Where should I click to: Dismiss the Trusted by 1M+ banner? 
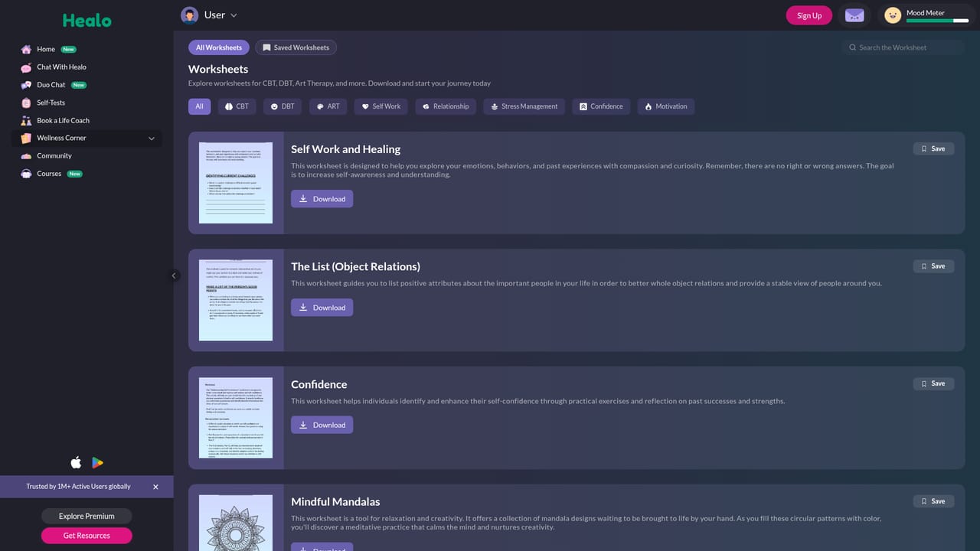click(x=155, y=487)
